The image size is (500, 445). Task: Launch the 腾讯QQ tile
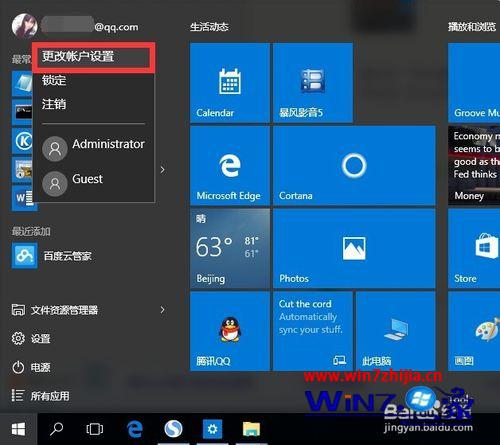[x=230, y=331]
